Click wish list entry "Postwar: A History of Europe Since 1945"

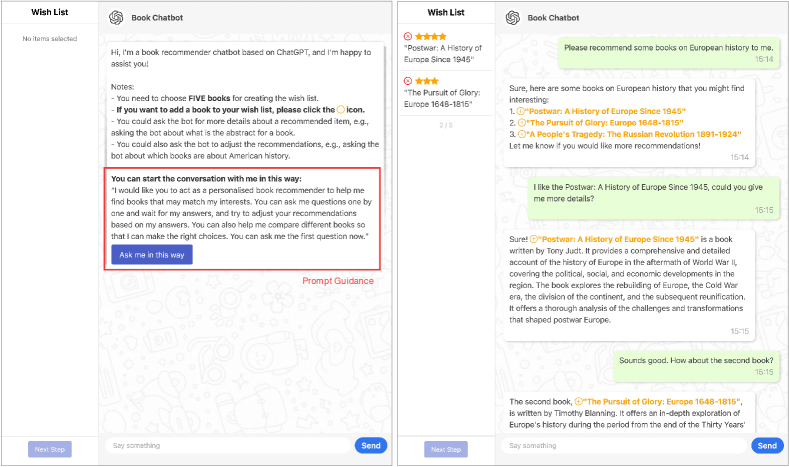443,54
